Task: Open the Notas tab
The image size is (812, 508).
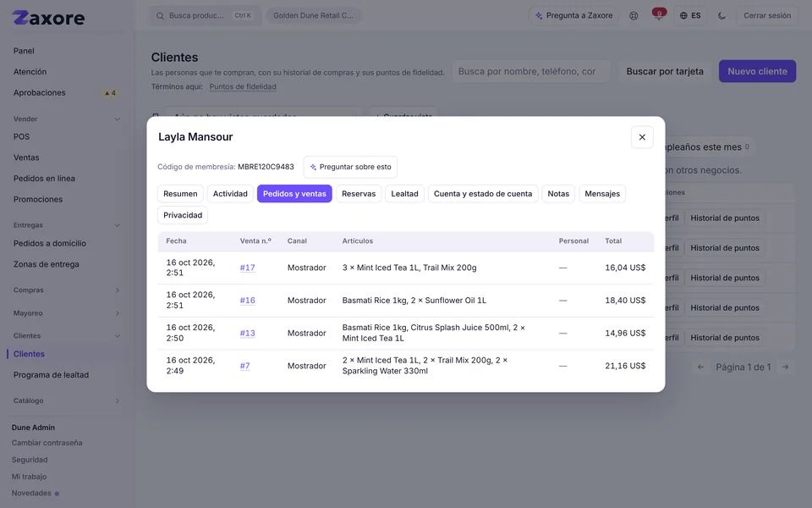Action: [x=558, y=194]
